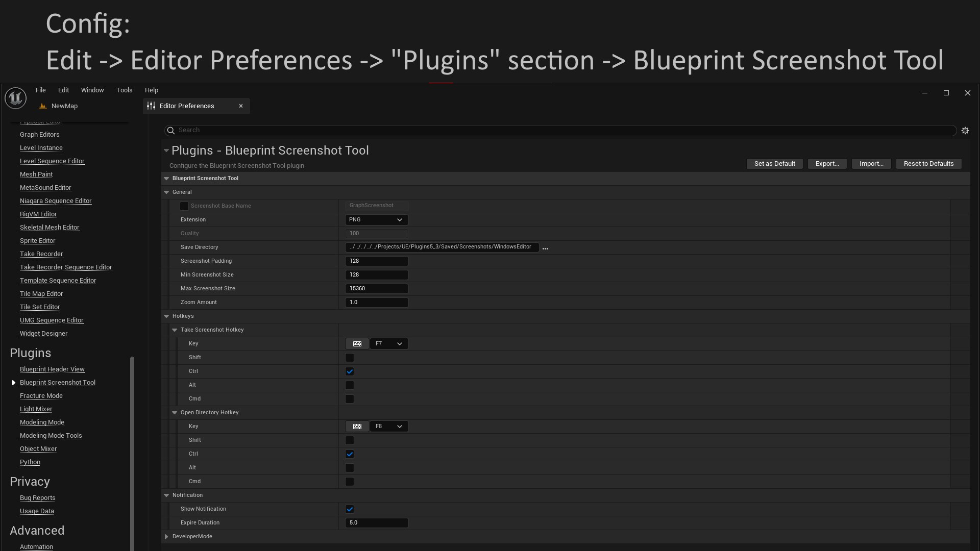Click the magnifier icon in the search field
Image resolution: width=980 pixels, height=551 pixels.
[x=170, y=131]
